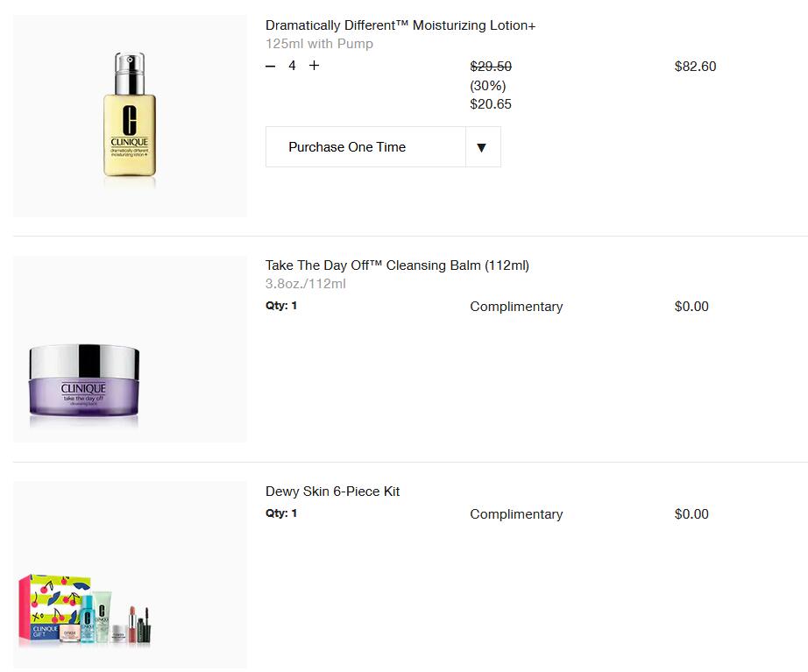Open Take The Day Off Cleansing Balm link
This screenshot has width=808, height=672.
point(397,265)
